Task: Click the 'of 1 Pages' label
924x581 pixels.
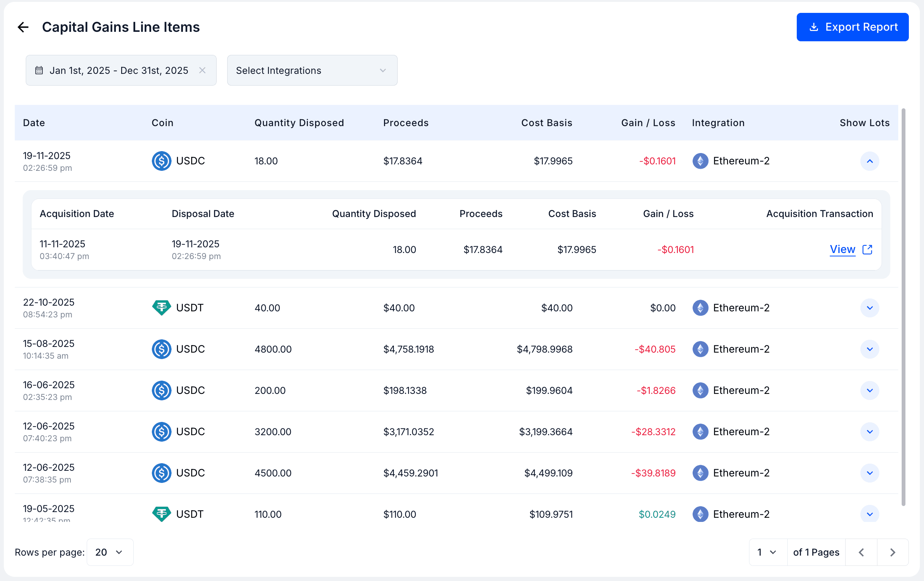Action: tap(816, 552)
